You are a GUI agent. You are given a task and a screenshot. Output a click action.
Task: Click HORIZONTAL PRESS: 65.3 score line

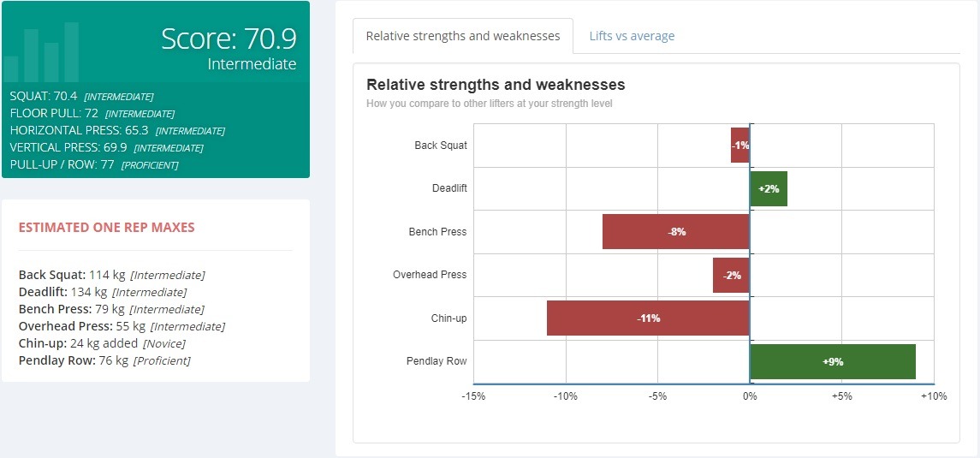pyautogui.click(x=116, y=130)
